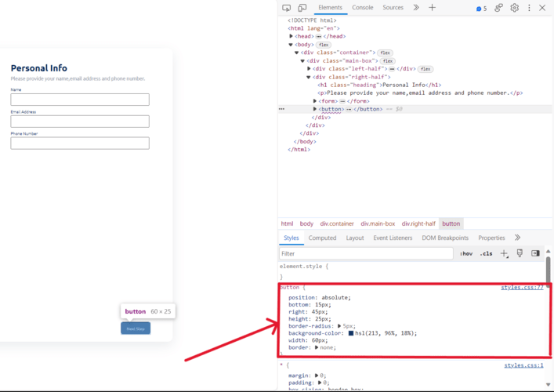Activate the inspect element picker icon
This screenshot has width=554, height=392.
click(286, 8)
